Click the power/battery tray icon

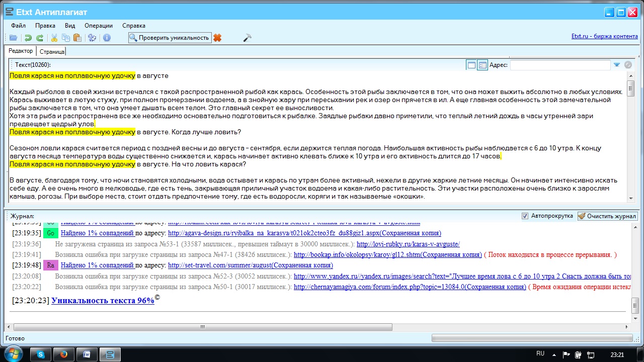pos(578,354)
